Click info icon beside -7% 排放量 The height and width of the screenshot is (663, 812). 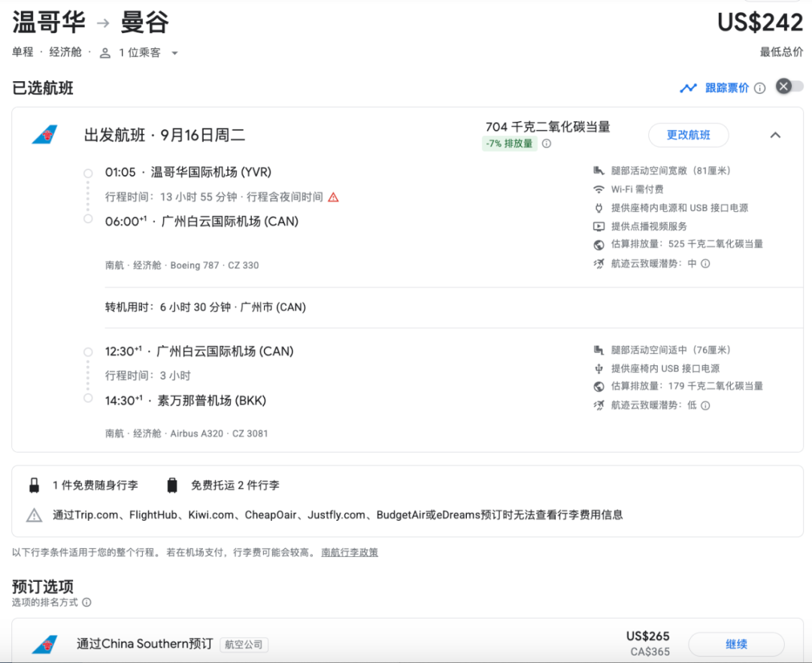[547, 144]
